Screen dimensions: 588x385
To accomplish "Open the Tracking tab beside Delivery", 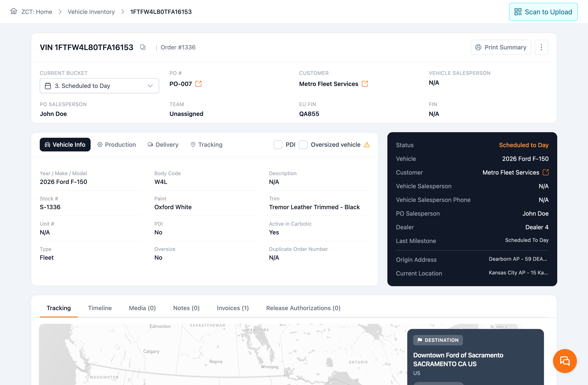I will click(207, 145).
